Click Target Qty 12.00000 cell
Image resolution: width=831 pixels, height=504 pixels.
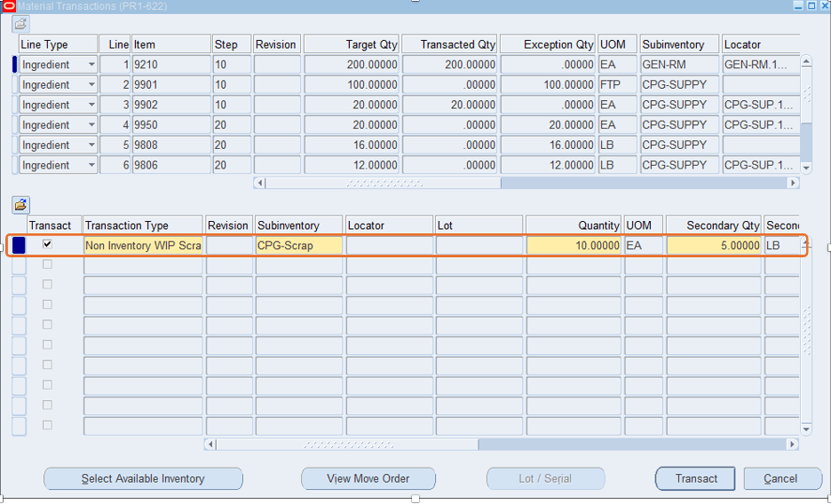pos(352,165)
